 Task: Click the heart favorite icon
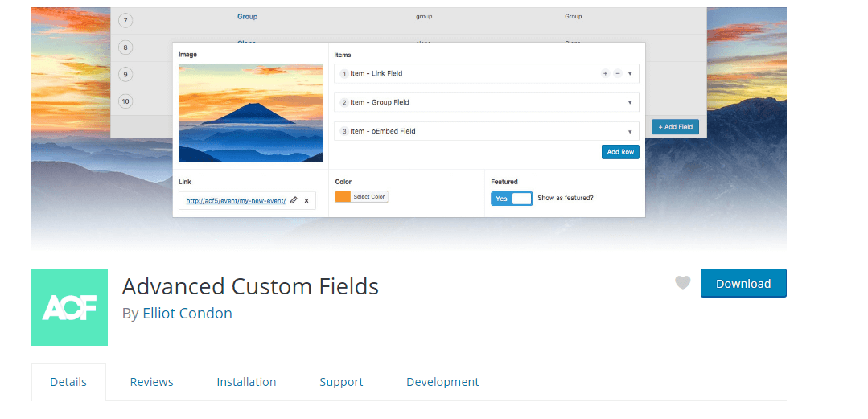pyautogui.click(x=682, y=283)
